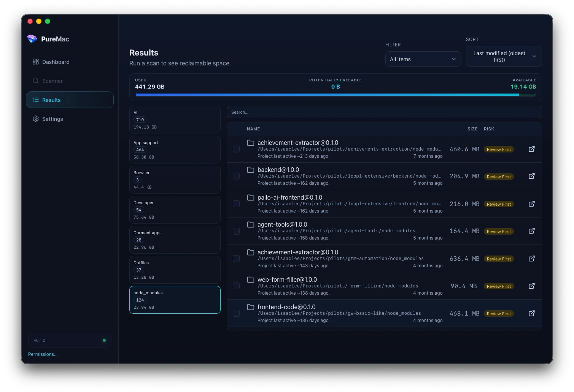
Task: Click folder icon beside web-form-filler@1.0.0
Action: coord(251,279)
